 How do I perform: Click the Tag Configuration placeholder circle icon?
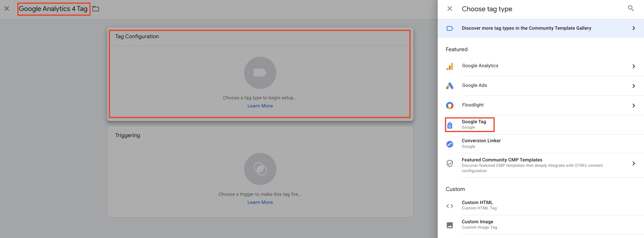point(260,73)
